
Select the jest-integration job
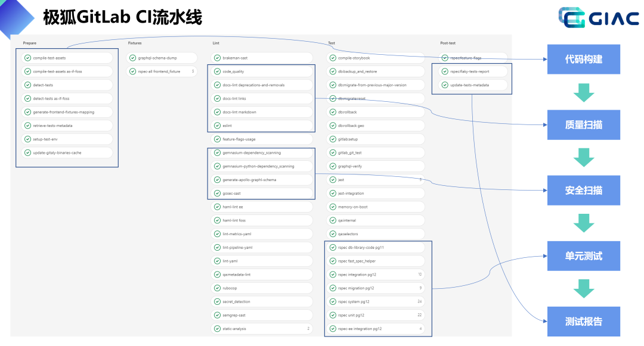point(376,193)
